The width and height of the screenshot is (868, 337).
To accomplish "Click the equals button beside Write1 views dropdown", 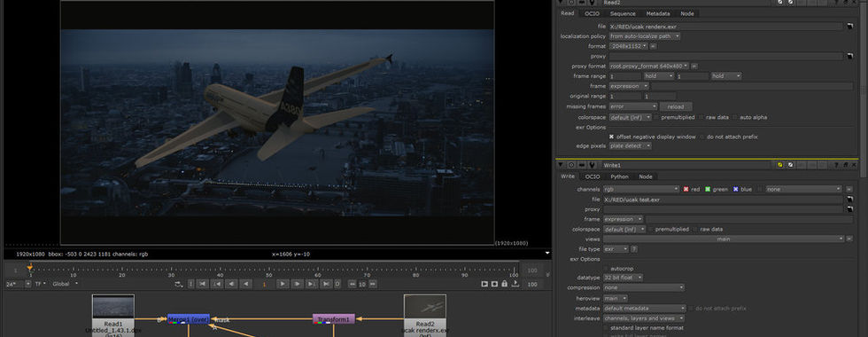I will pyautogui.click(x=849, y=239).
